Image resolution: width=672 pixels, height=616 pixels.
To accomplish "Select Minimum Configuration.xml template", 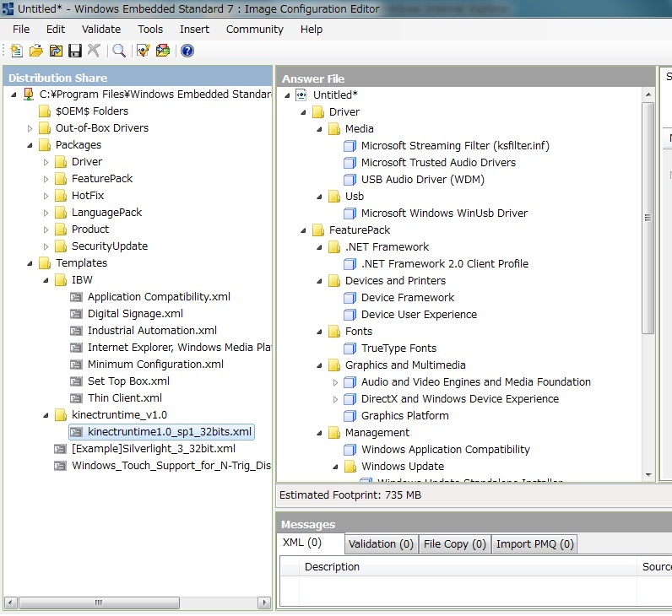I will [155, 365].
